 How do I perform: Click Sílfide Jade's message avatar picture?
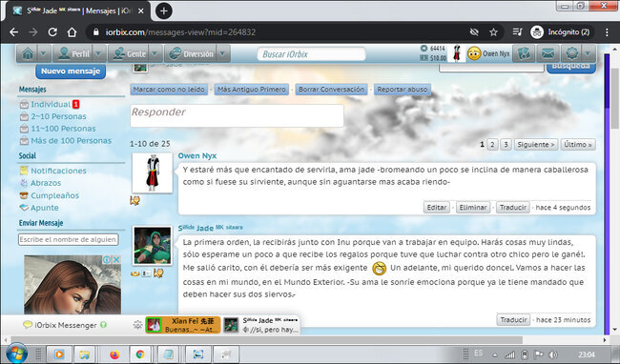[x=153, y=246]
